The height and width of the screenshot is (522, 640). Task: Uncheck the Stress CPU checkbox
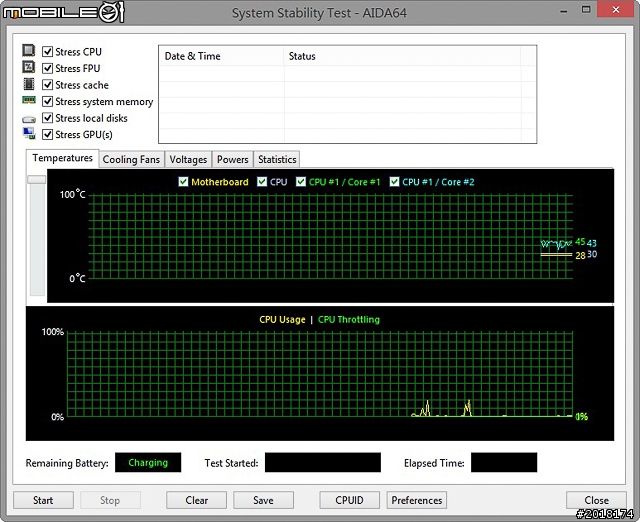point(48,51)
